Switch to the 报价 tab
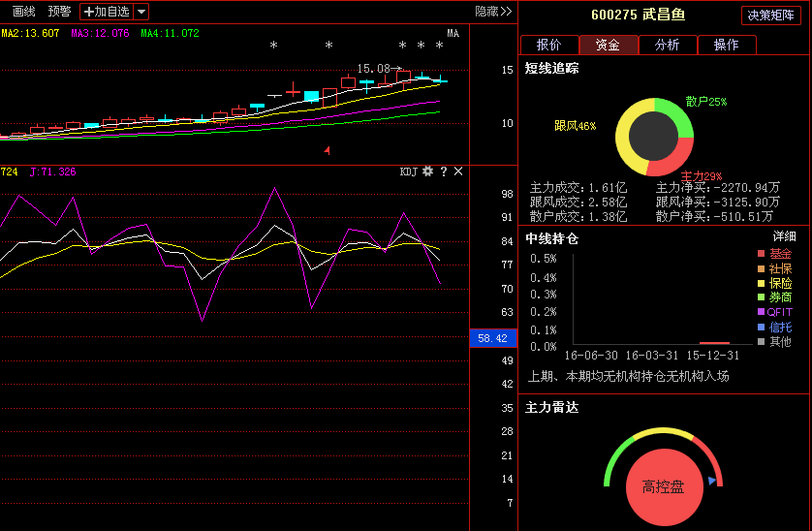This screenshot has width=812, height=531. tap(549, 45)
